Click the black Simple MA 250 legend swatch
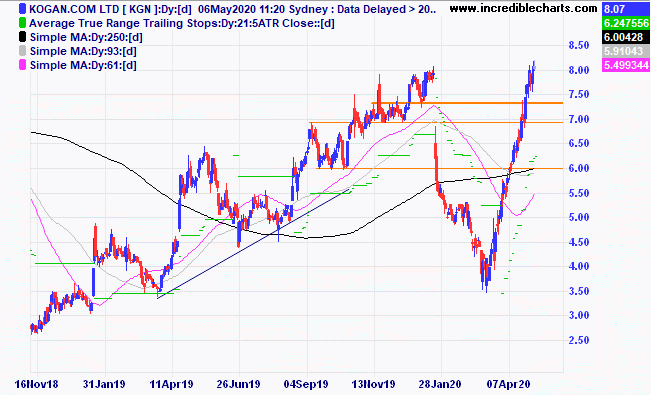The height and width of the screenshot is (395, 651). [22, 37]
